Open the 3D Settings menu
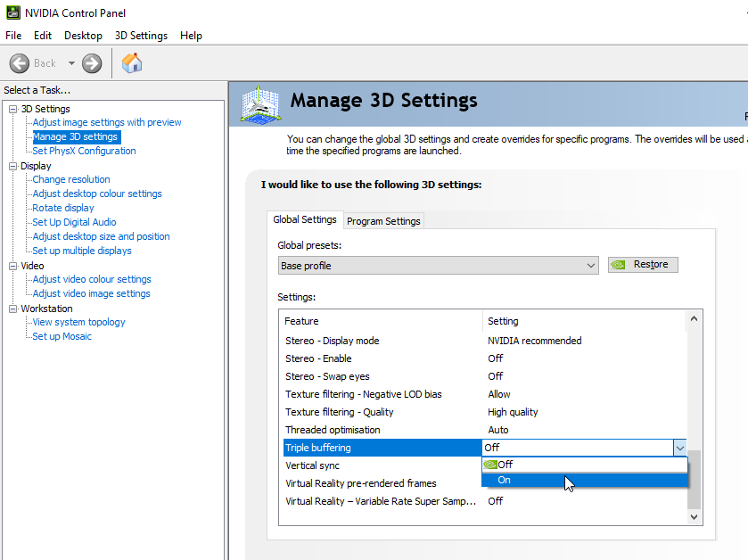Screen dimensions: 748x560 [141, 36]
